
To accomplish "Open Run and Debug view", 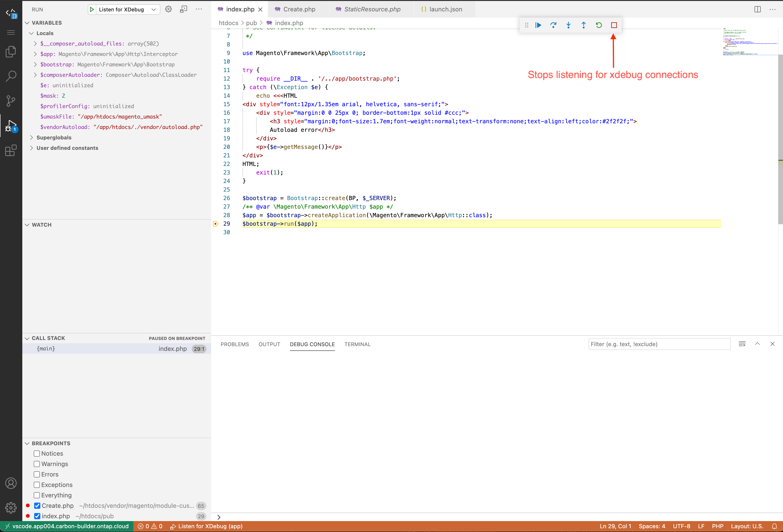I will coord(11,126).
